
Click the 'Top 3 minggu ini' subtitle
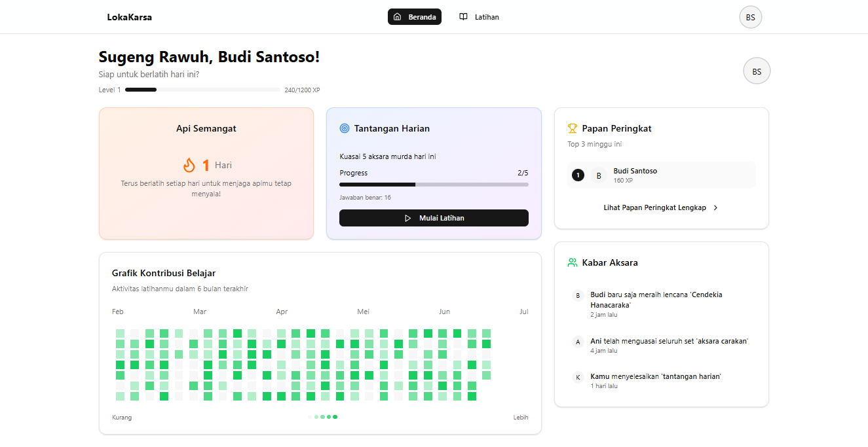pos(595,144)
